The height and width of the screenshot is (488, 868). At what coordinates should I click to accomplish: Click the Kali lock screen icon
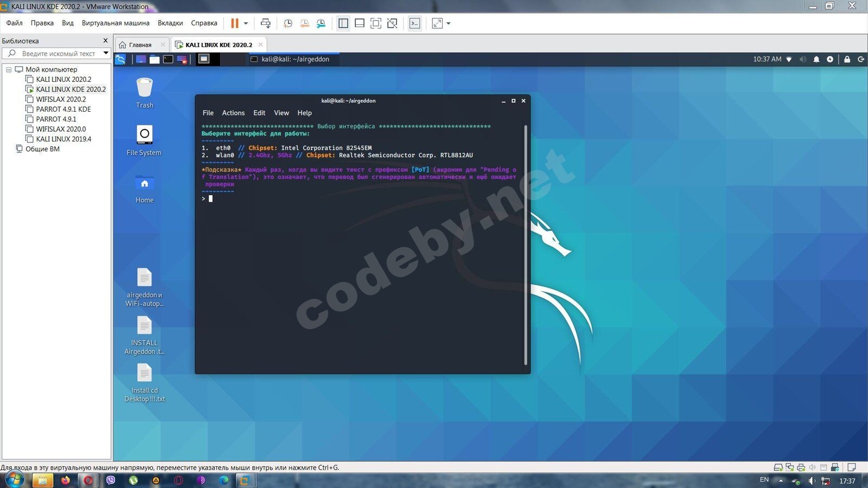847,59
